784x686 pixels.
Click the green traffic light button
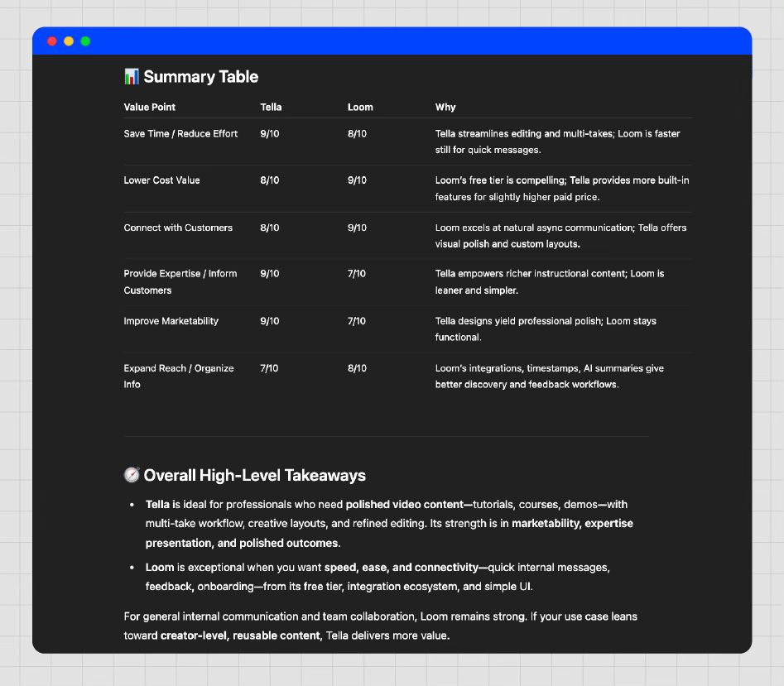coord(84,40)
